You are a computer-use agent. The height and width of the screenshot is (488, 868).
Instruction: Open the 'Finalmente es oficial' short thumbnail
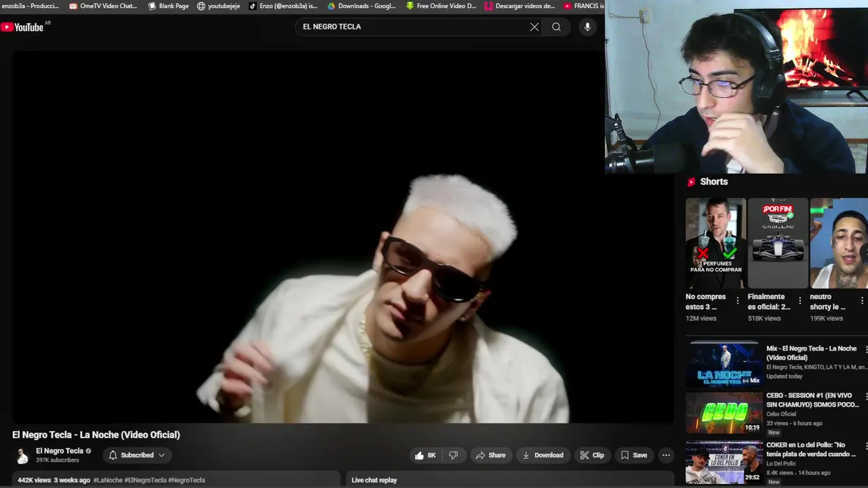778,243
